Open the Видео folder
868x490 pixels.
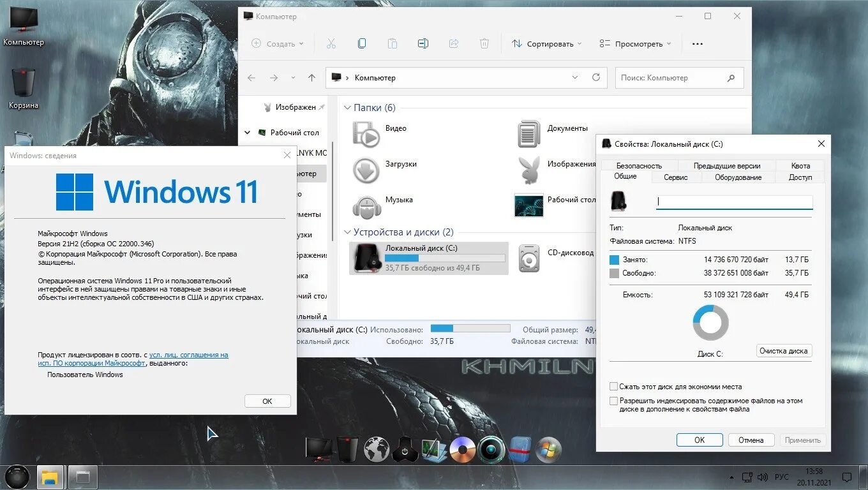coord(380,133)
